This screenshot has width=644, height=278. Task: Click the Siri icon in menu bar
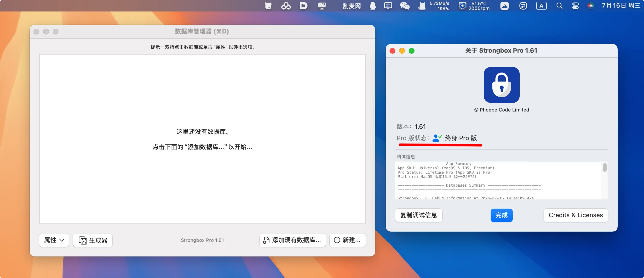pos(591,6)
